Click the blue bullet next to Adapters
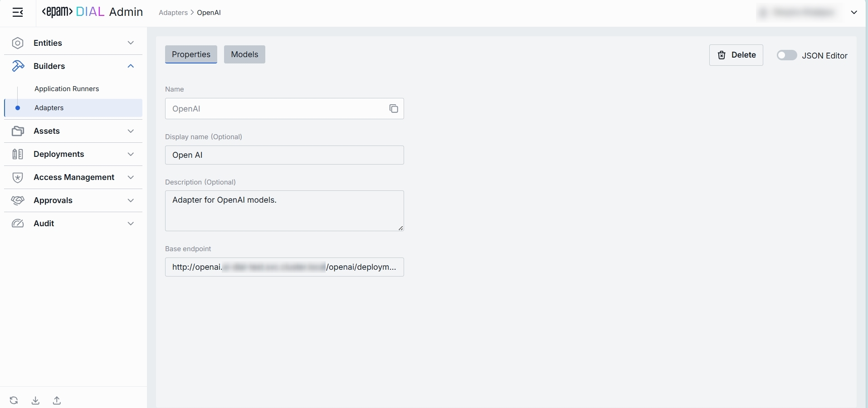868x408 pixels. pyautogui.click(x=18, y=108)
